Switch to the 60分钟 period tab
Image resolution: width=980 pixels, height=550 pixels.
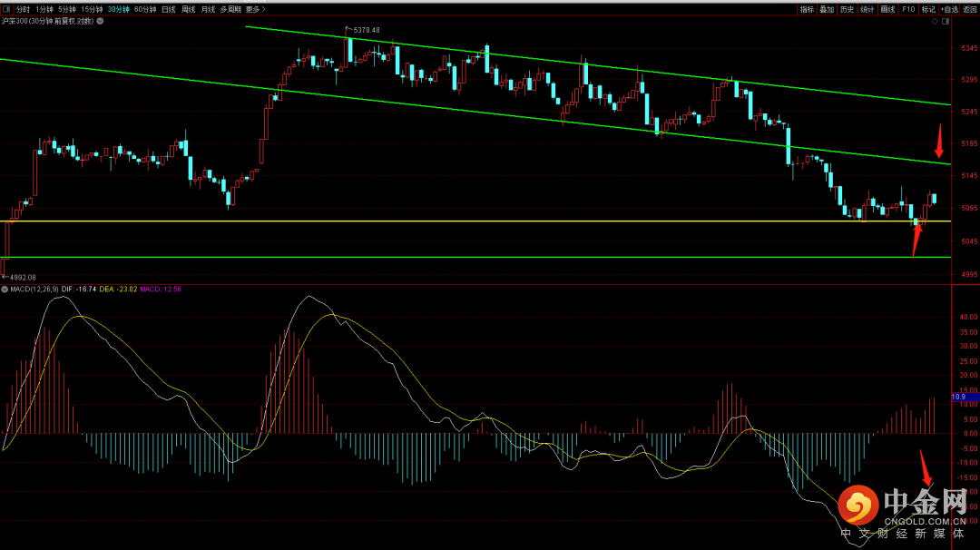pyautogui.click(x=145, y=9)
